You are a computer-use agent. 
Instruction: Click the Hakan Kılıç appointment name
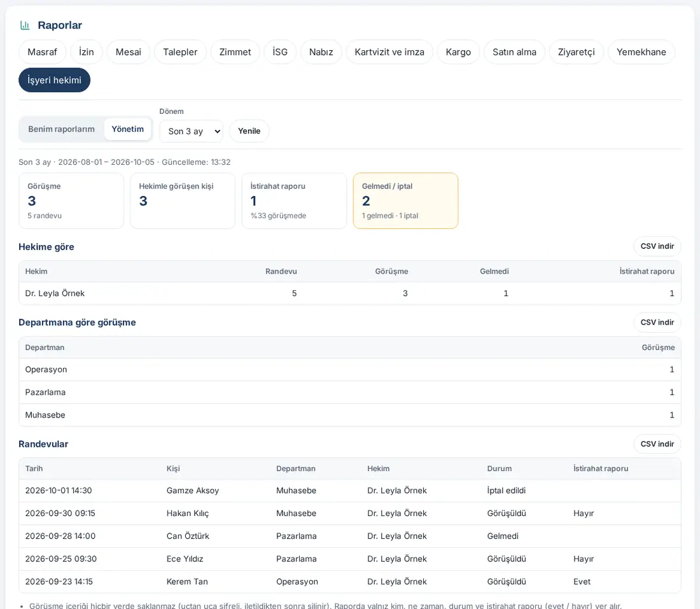pos(188,513)
